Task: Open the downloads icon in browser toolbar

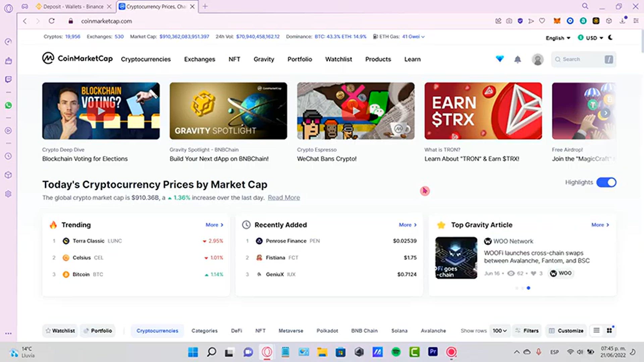Action: coord(623,21)
